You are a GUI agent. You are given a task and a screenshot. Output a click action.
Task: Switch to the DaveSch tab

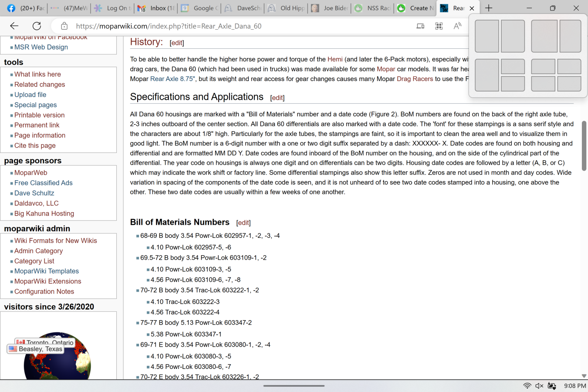[x=243, y=8]
